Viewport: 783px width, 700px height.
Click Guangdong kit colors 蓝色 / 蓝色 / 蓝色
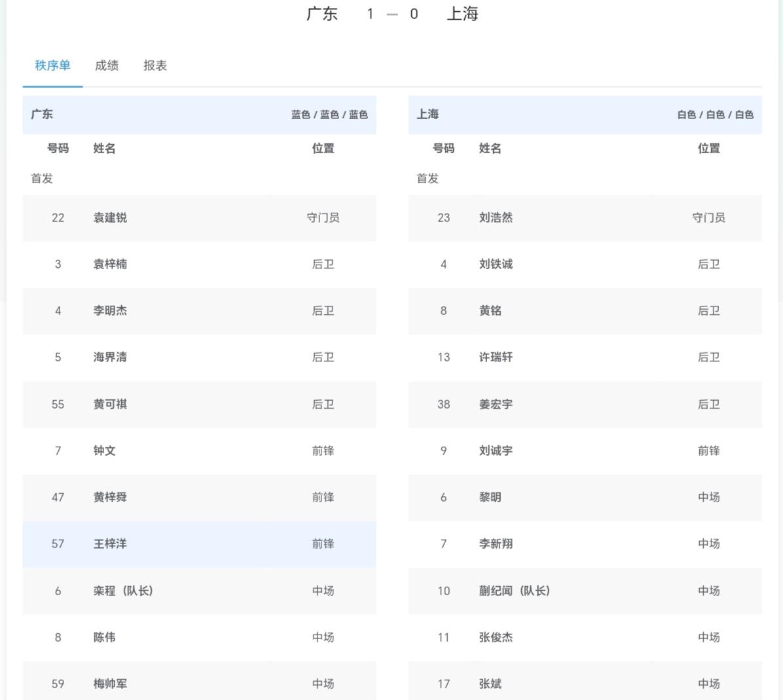pos(329,115)
